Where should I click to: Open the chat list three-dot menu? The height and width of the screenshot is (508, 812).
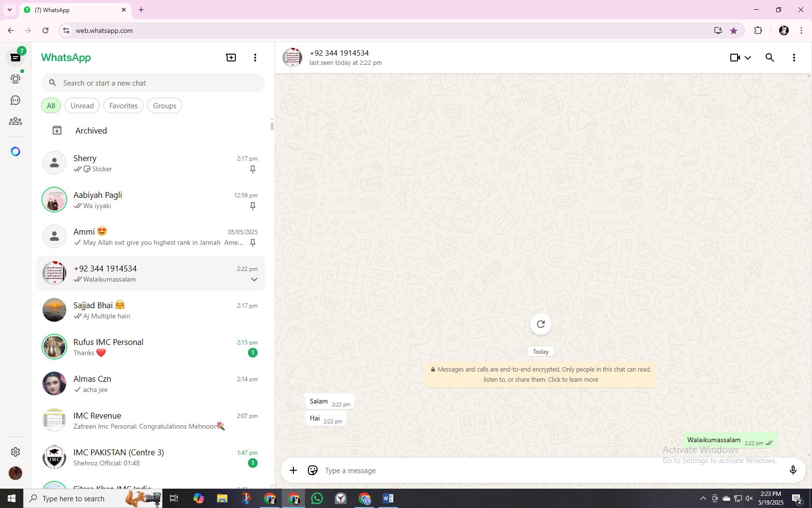coord(255,58)
